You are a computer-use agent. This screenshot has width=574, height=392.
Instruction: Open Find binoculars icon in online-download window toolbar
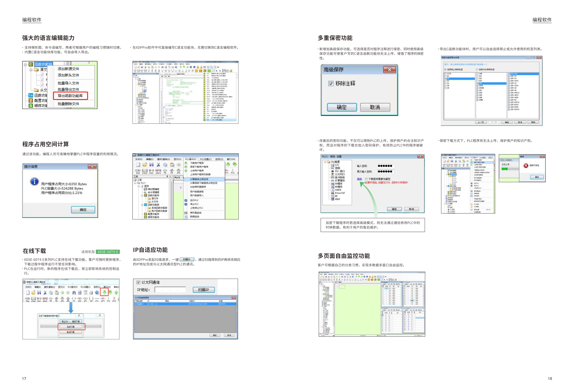pyautogui.click(x=74, y=293)
